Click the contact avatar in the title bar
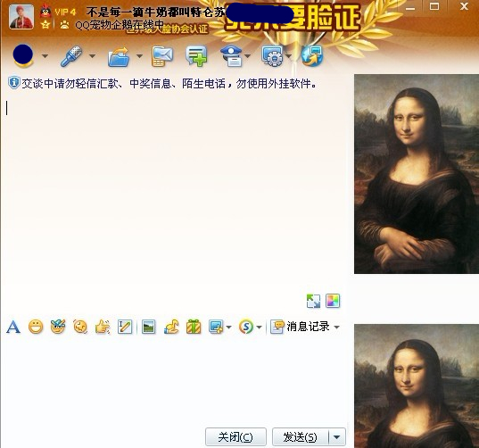This screenshot has height=448, width=479. (x=21, y=17)
